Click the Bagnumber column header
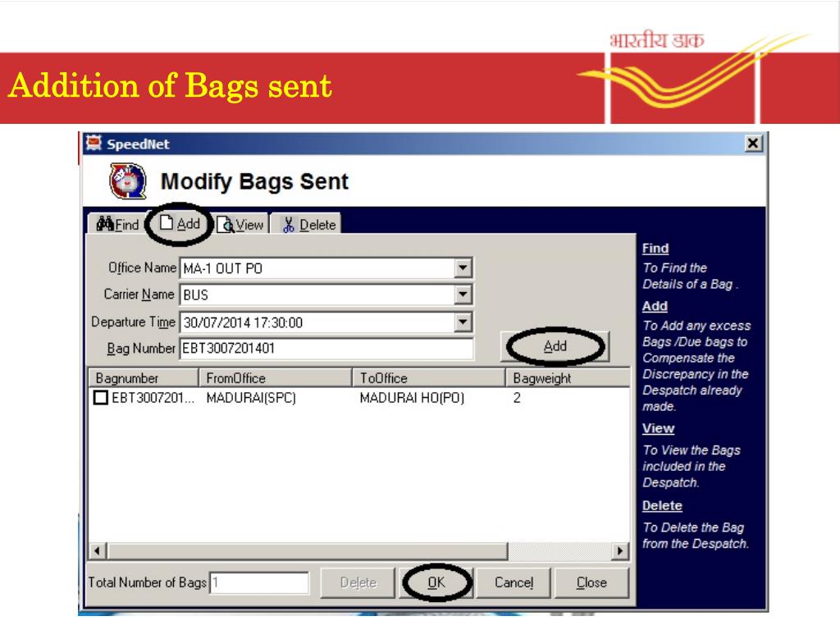This screenshot has width=840, height=630. (143, 377)
